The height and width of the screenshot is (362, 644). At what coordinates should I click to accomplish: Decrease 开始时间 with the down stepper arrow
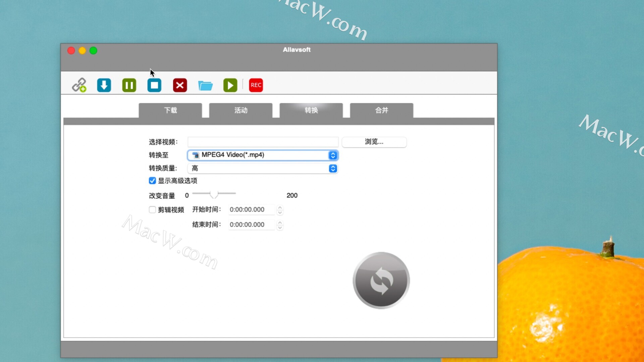tap(280, 213)
